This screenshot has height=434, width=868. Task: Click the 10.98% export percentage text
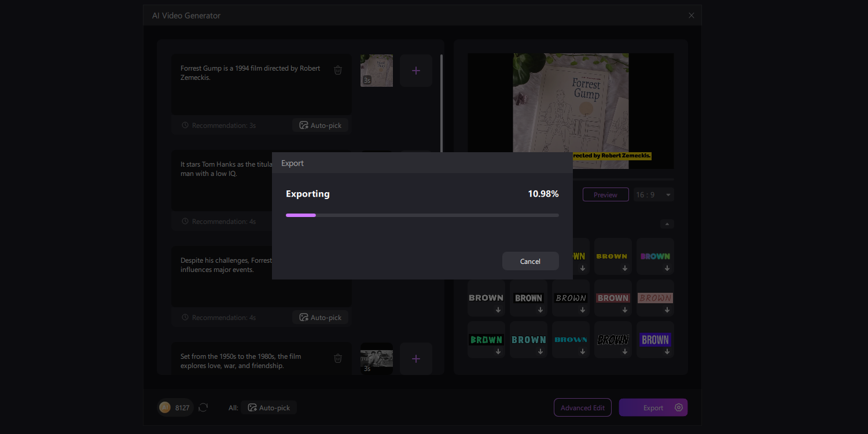coord(543,194)
